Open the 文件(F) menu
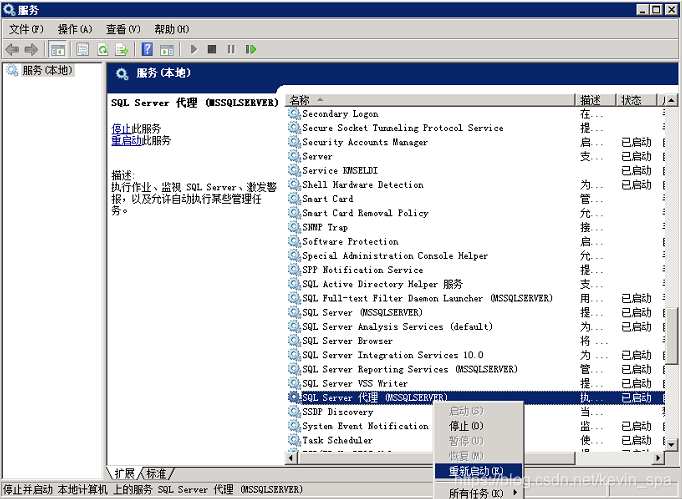Screen dimensions: 682x499 26,29
